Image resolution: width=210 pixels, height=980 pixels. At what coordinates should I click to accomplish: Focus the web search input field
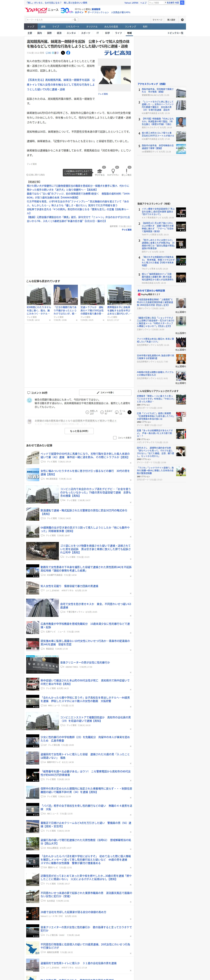click(156, 3)
